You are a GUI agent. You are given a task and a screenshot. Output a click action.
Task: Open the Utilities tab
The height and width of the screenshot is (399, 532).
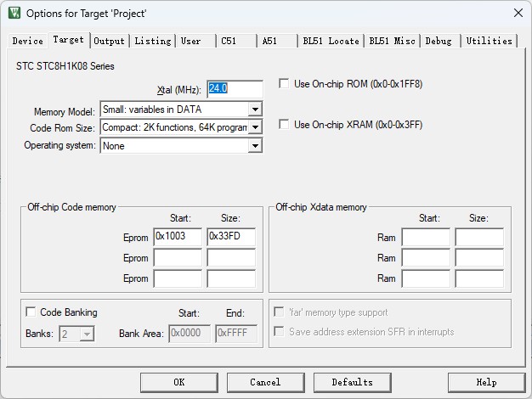click(490, 41)
